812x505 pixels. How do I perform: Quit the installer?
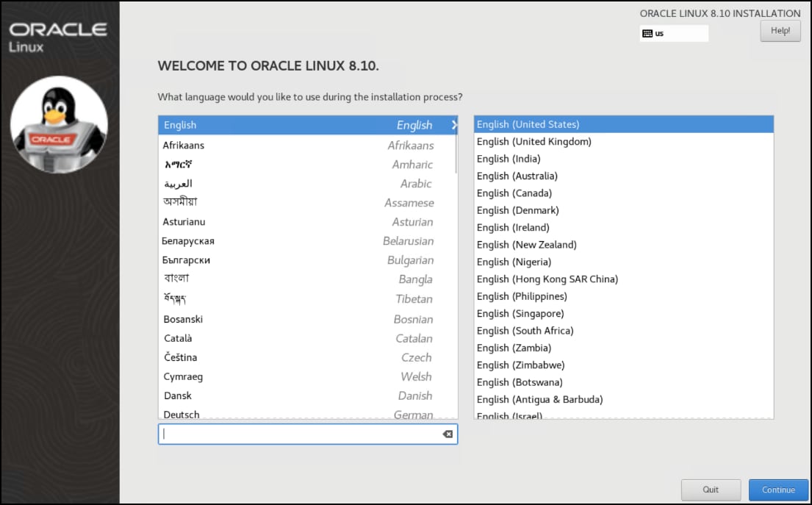710,490
